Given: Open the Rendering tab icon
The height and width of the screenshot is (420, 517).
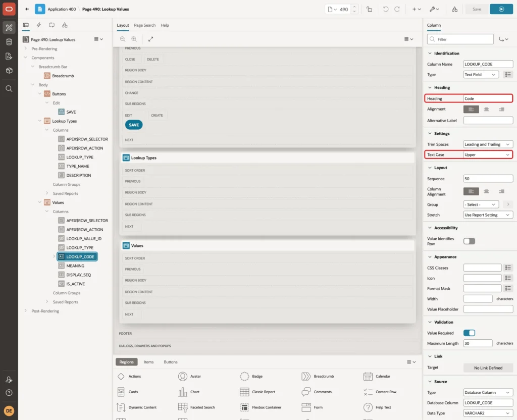Looking at the screenshot, I should [26, 25].
